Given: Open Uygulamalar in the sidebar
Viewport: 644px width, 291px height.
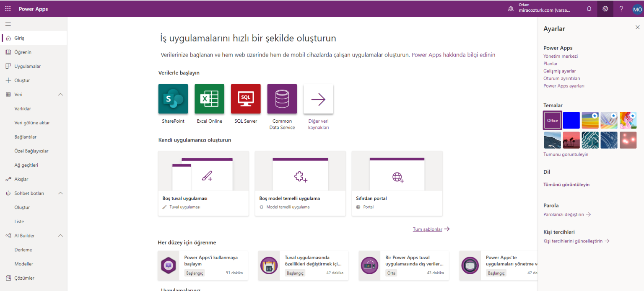Looking at the screenshot, I should pos(34,66).
